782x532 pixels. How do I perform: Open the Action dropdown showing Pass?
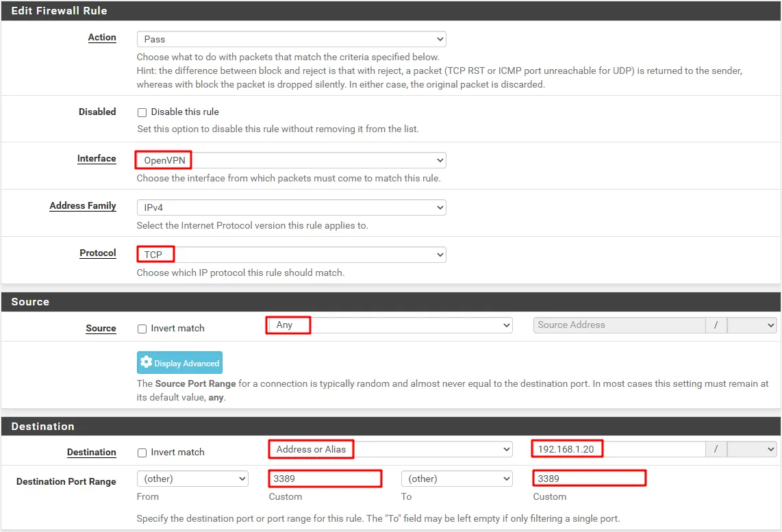point(291,39)
